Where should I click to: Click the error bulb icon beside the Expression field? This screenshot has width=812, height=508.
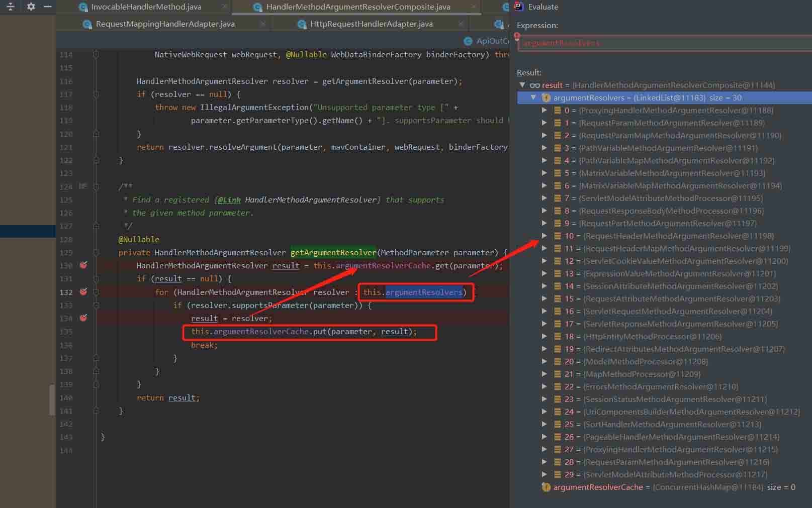tap(516, 37)
